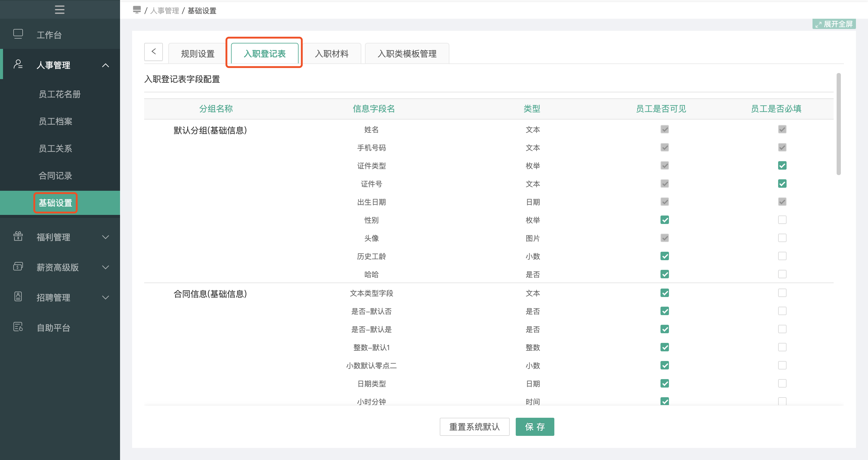Screen dimensions: 868x460
Task: Check 性别 required checkbox
Action: tap(782, 220)
